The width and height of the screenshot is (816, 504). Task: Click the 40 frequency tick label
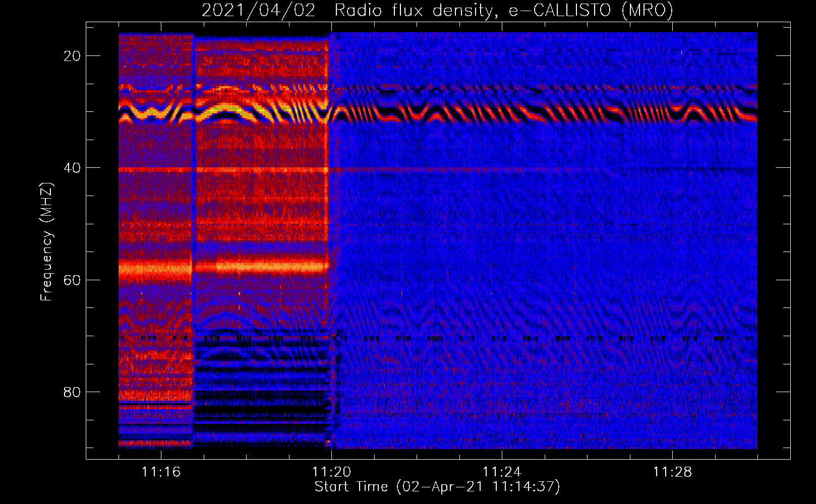coord(72,168)
